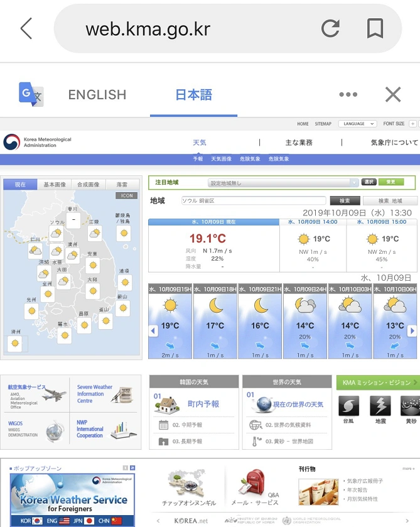The image size is (420, 527).
Task: Click the 選択 button
Action: coord(369,182)
